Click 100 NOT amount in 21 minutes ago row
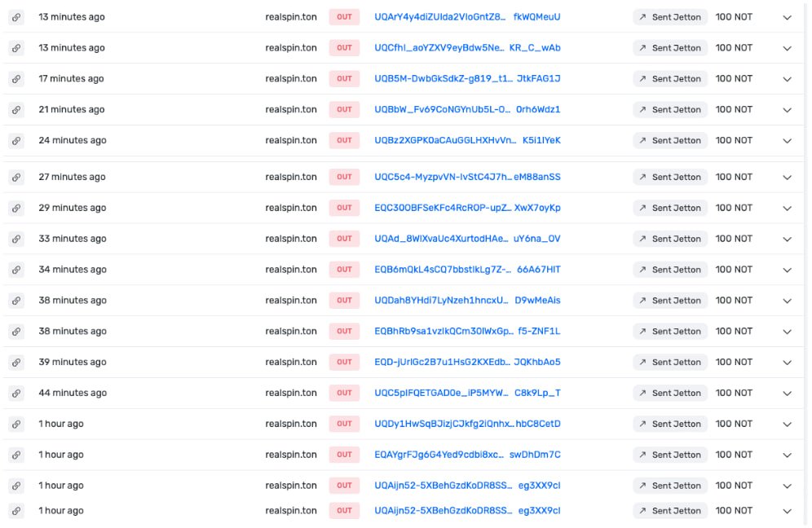This screenshot has width=812, height=528. pos(734,110)
